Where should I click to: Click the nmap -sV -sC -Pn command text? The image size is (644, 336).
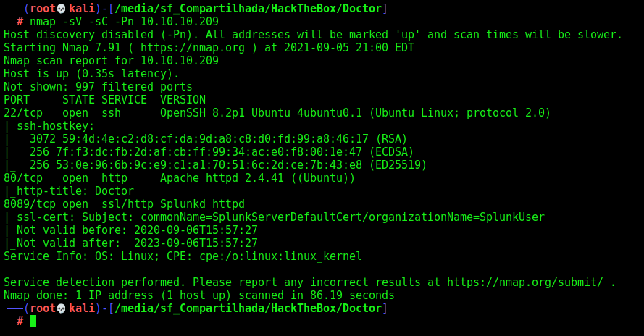[124, 21]
